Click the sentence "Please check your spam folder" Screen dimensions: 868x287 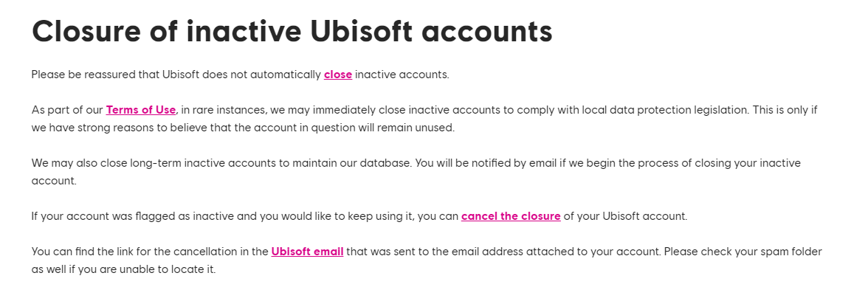coord(743,252)
